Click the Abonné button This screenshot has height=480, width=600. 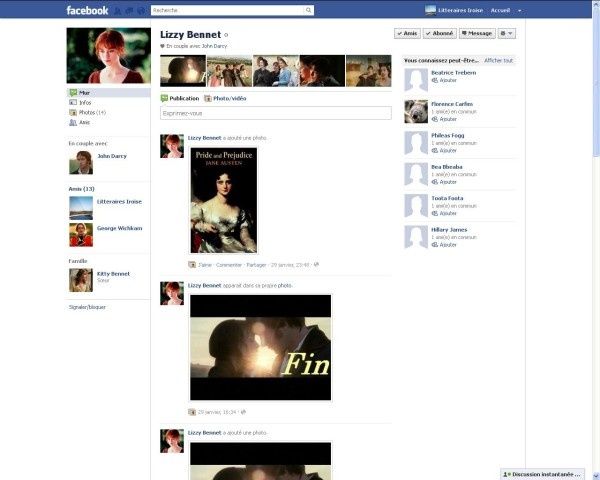tap(440, 33)
